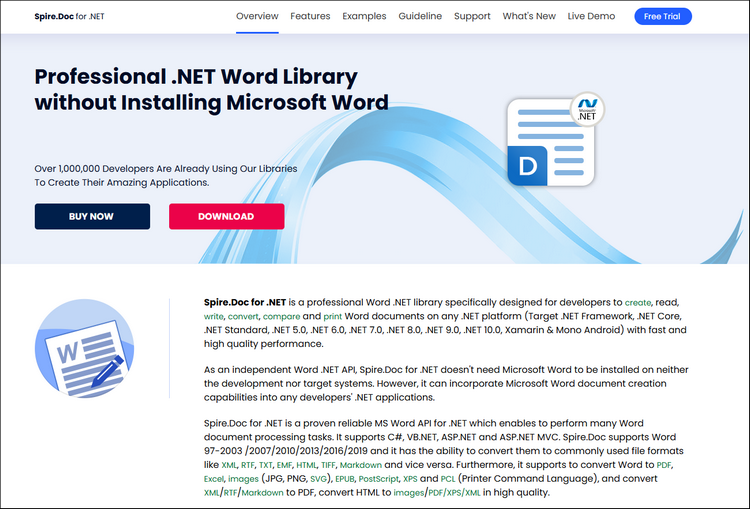Image resolution: width=750 pixels, height=509 pixels.
Task: Open the Overview tab
Action: pyautogui.click(x=257, y=16)
